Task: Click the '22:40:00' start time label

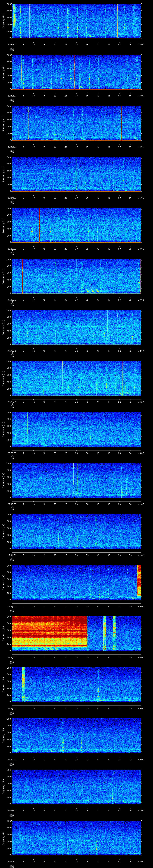Action: [x=12, y=504]
